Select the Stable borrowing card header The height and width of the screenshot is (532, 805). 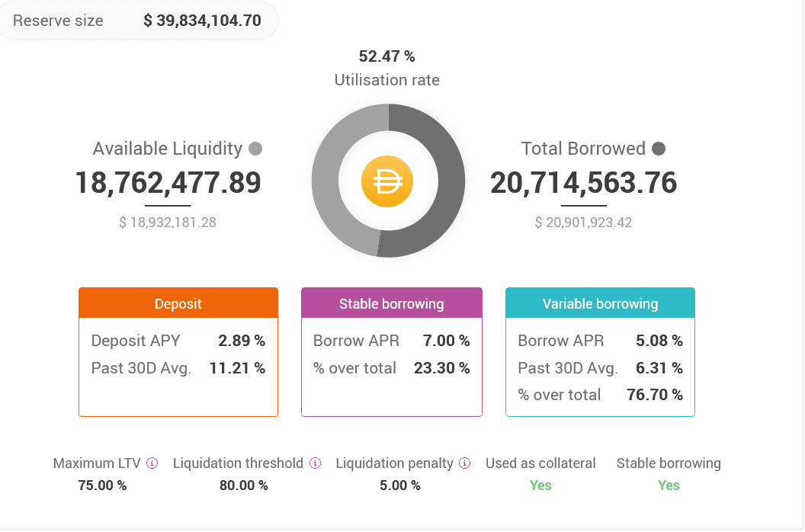point(392,303)
